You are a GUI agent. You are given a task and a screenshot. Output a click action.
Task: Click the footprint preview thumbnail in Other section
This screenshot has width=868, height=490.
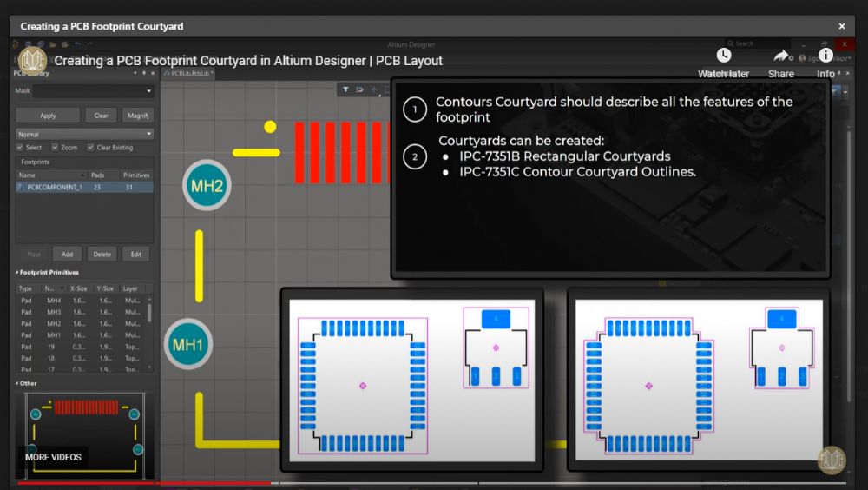coord(85,435)
